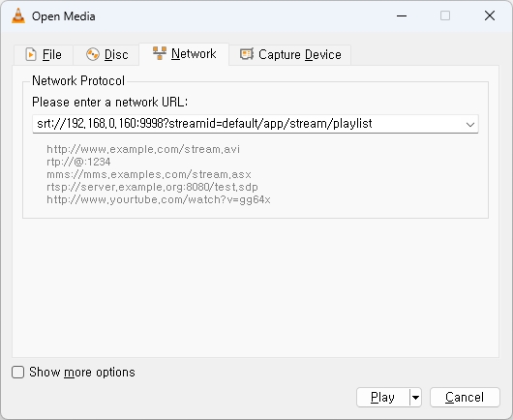Minimize the Open Media dialog
513x420 pixels.
(x=402, y=15)
